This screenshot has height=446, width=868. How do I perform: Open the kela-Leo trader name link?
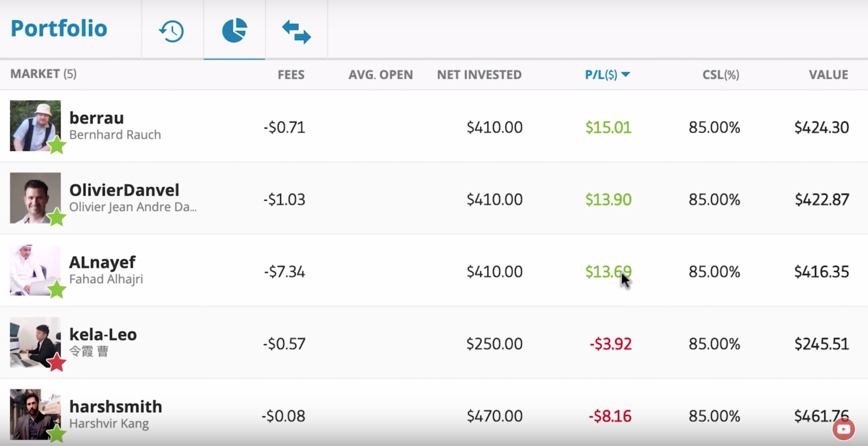tap(103, 334)
